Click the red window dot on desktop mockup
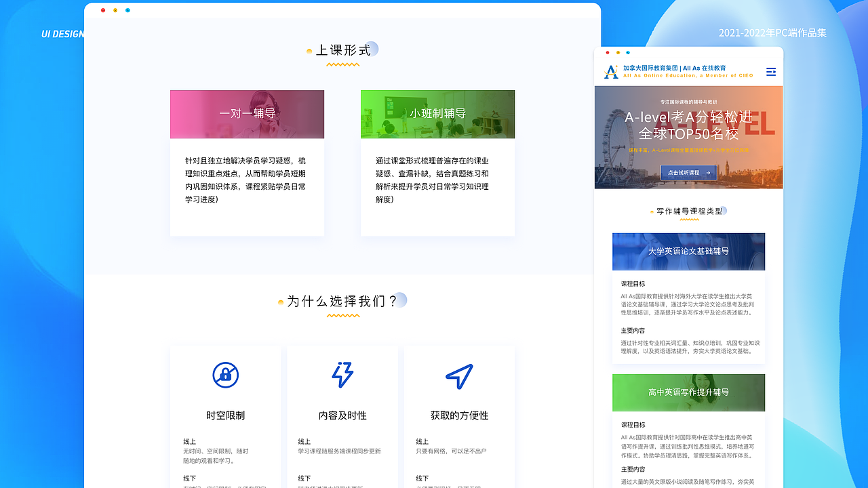The image size is (868, 488). (x=103, y=10)
